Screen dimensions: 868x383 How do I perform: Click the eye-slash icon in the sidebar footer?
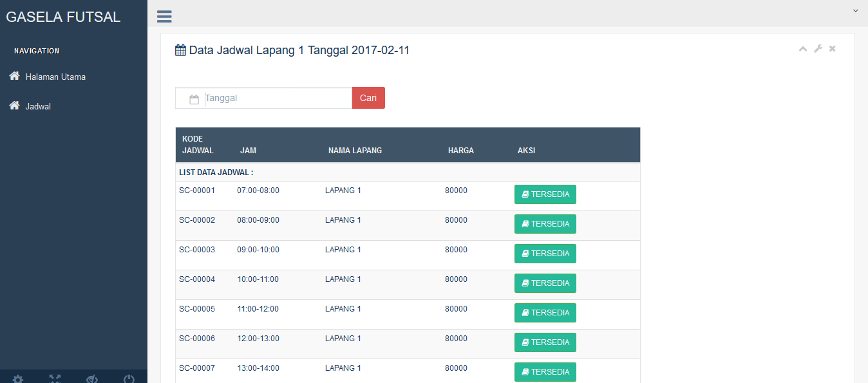click(x=91, y=379)
